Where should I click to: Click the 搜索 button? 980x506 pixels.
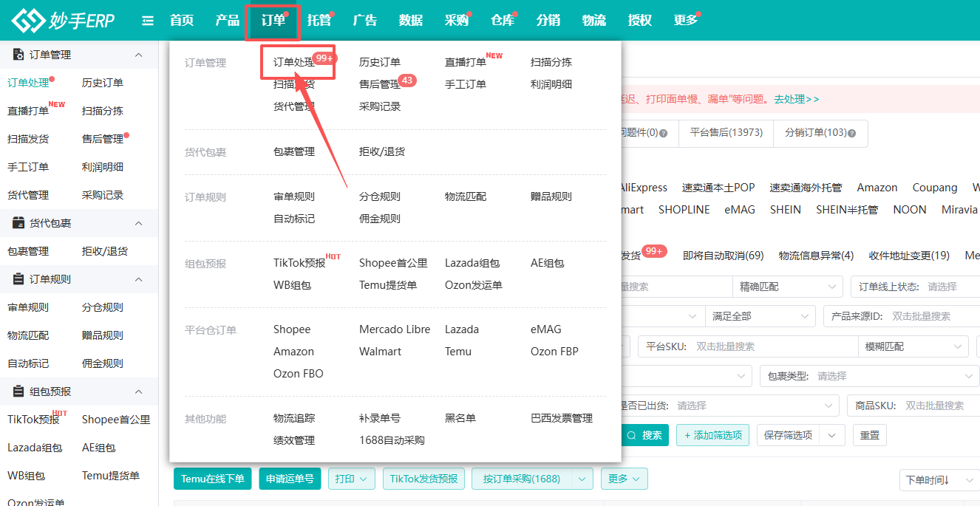coord(644,435)
